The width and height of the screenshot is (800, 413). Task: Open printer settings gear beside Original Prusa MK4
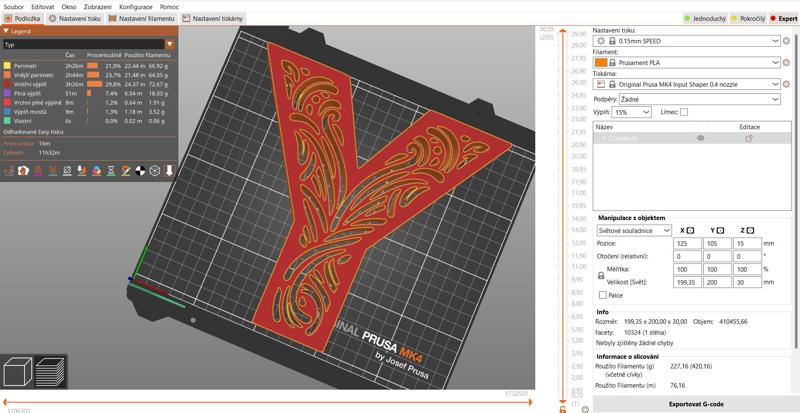point(786,84)
